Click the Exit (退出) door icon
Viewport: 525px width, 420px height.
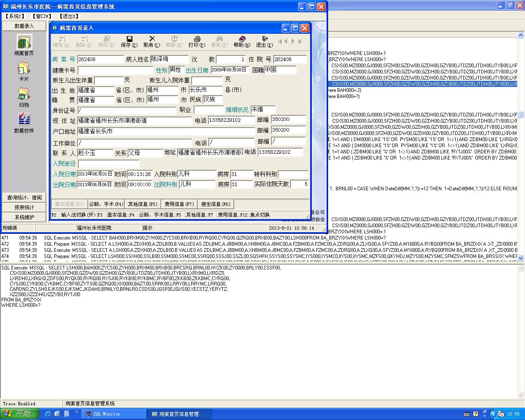pyautogui.click(x=264, y=41)
